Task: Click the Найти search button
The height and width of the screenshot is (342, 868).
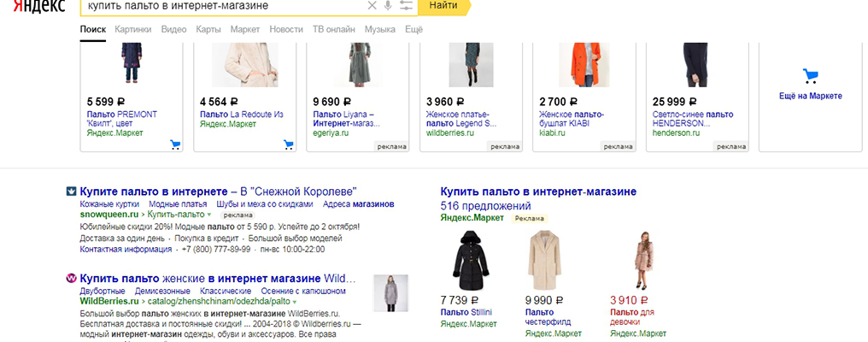Action: [443, 5]
